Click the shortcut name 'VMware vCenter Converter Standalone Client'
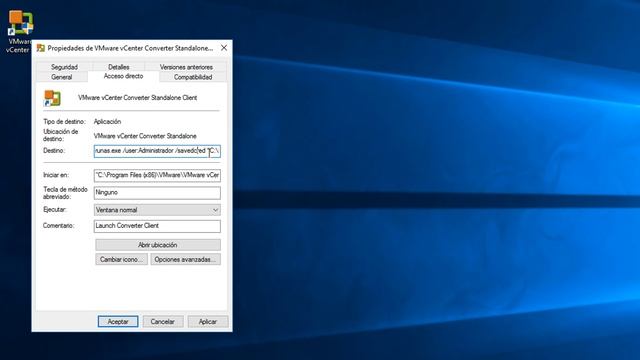Screen dimensions: 640x360 tap(138, 98)
